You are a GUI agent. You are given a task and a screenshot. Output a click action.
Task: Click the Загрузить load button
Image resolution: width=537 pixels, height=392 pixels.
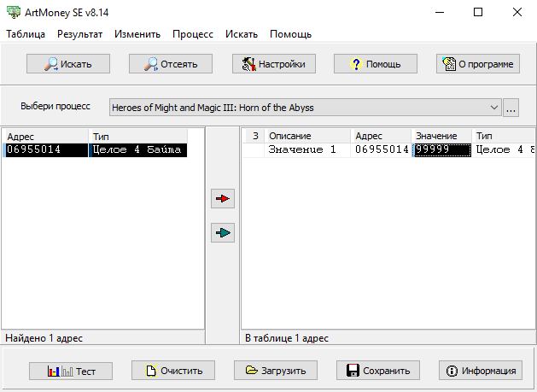[276, 371]
